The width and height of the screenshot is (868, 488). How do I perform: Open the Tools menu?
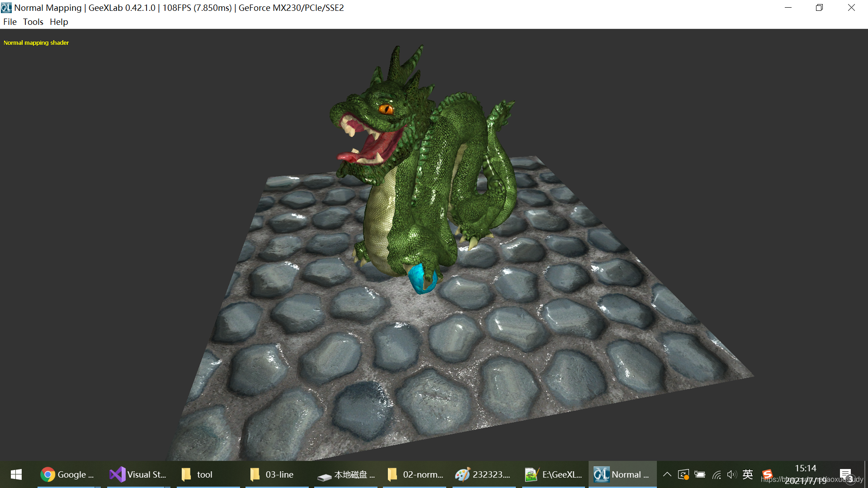point(33,22)
